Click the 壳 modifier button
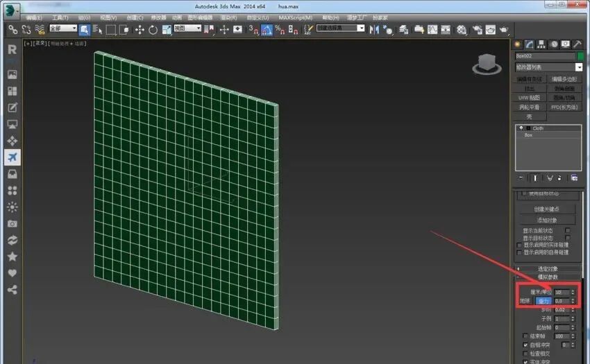Image resolution: width=590 pixels, height=364 pixels. [529, 116]
